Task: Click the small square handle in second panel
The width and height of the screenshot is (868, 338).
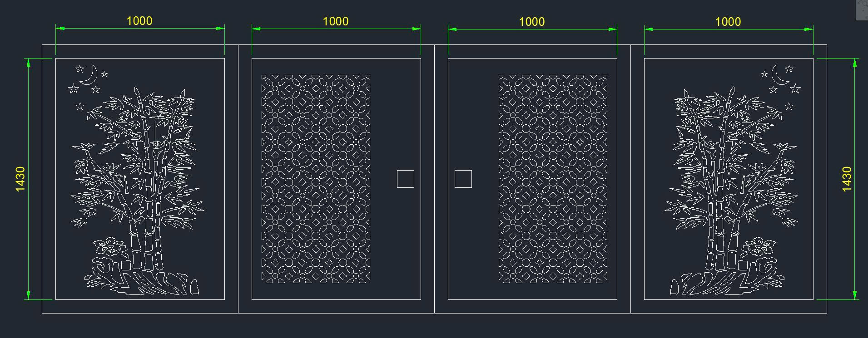Action: click(405, 179)
